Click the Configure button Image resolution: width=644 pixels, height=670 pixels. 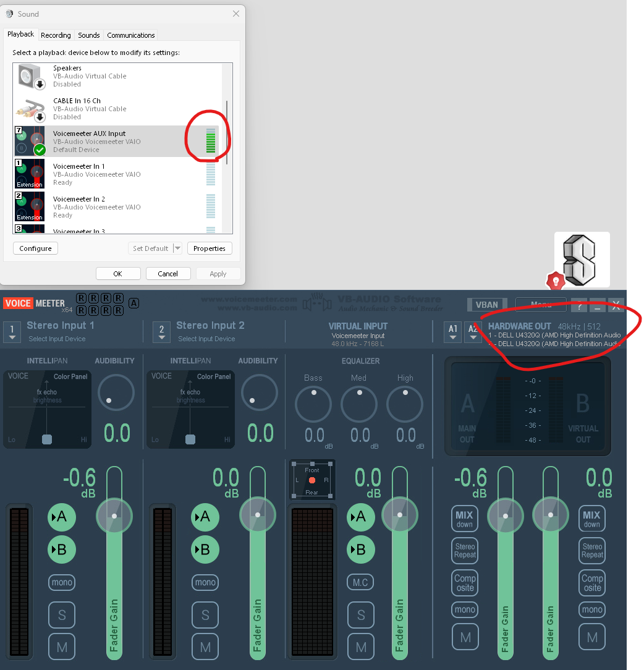35,248
